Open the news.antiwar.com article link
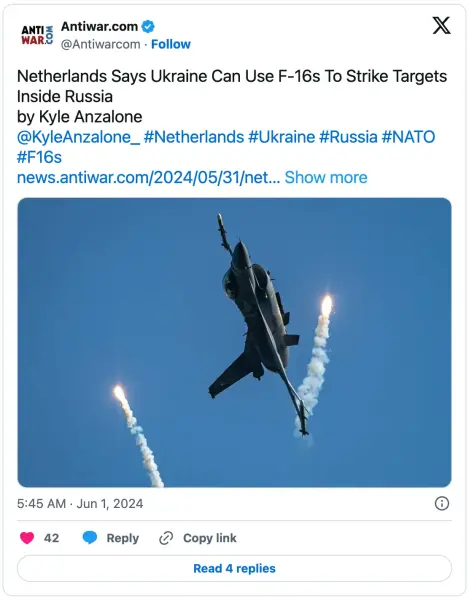This screenshot has width=469, height=600. tap(148, 177)
